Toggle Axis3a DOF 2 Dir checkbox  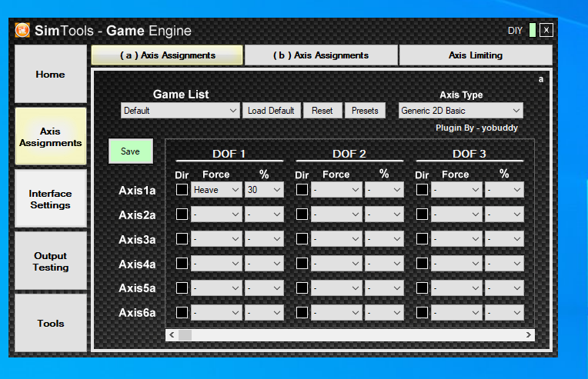coord(302,238)
